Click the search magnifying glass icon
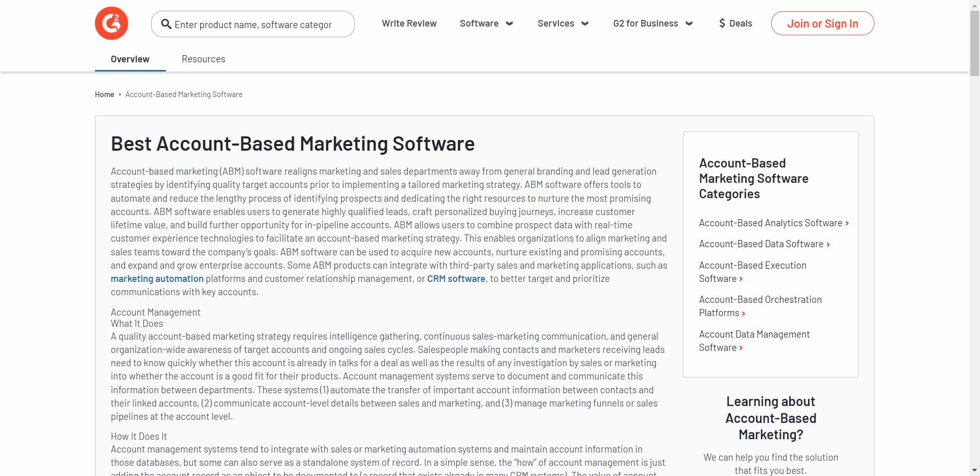This screenshot has height=476, width=980. click(165, 24)
